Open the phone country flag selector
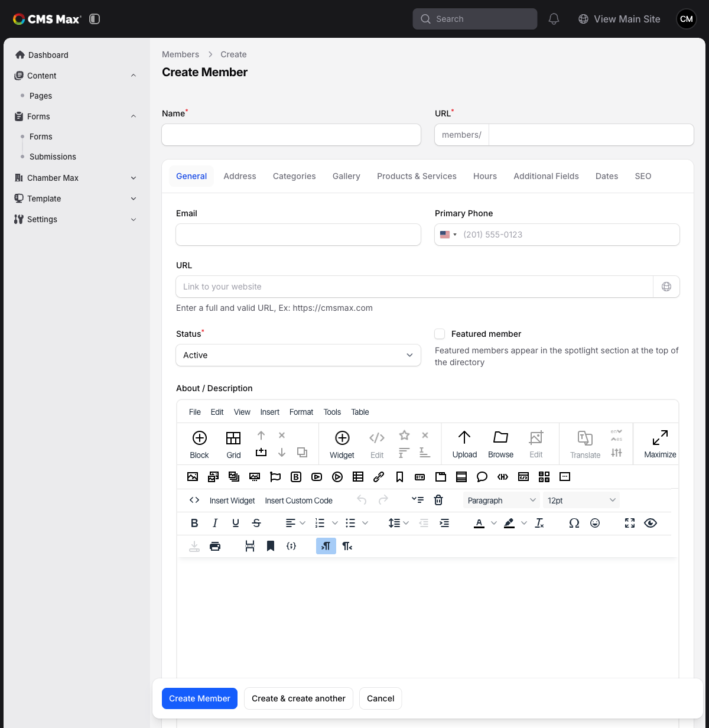Screen dimensions: 709x728 point(448,235)
